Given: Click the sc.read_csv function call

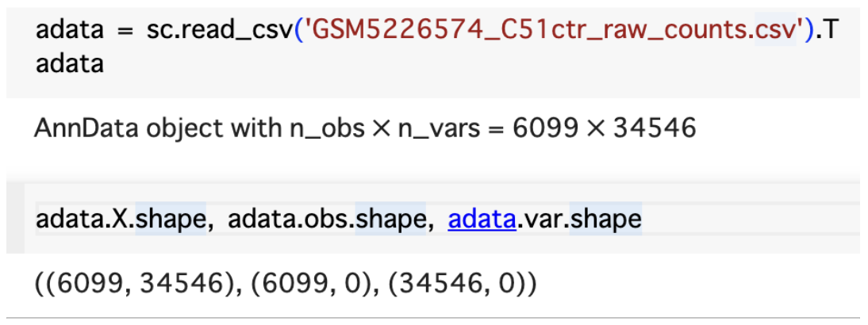Looking at the screenshot, I should (209, 34).
